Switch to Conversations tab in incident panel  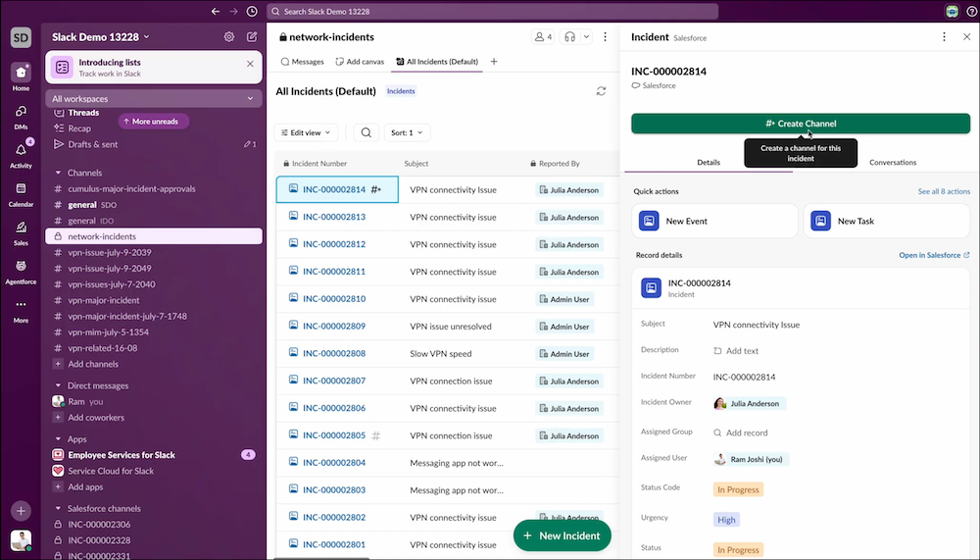coord(893,162)
